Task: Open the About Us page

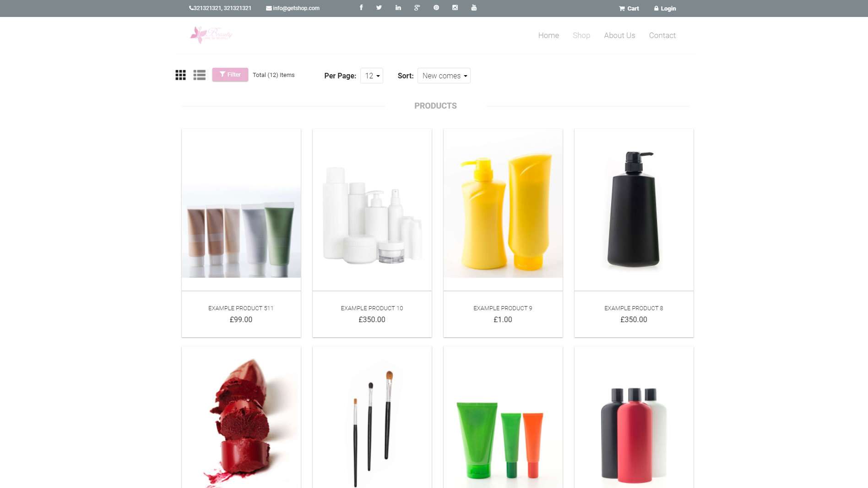Action: point(619,35)
